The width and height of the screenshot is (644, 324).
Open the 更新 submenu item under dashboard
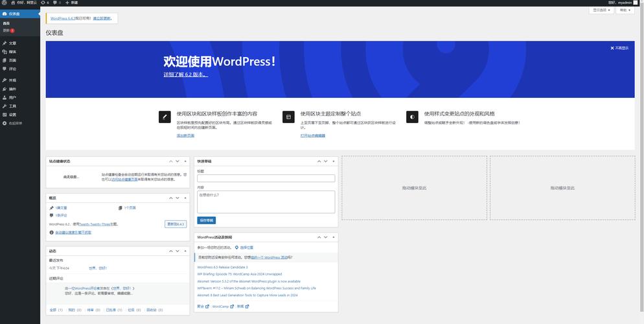(6, 30)
